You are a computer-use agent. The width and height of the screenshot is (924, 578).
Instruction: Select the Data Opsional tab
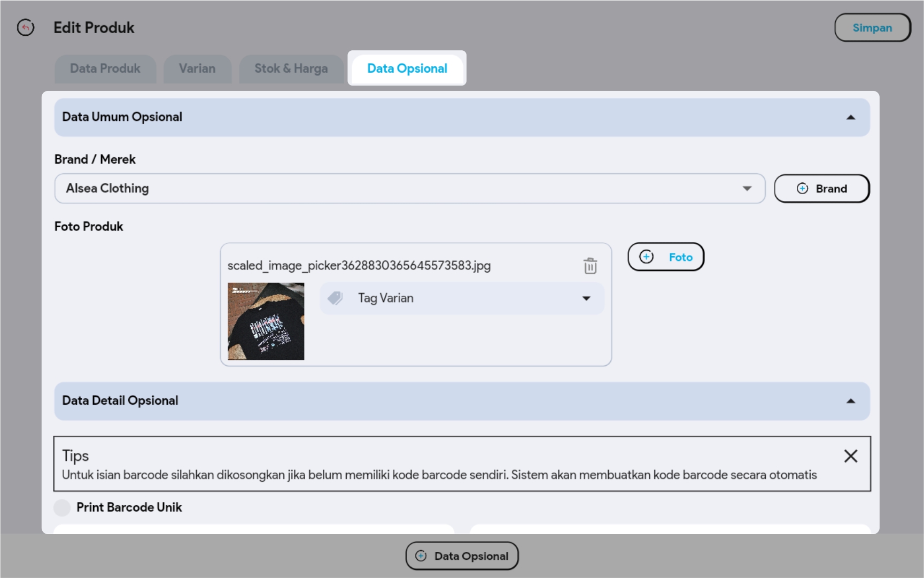[407, 68]
